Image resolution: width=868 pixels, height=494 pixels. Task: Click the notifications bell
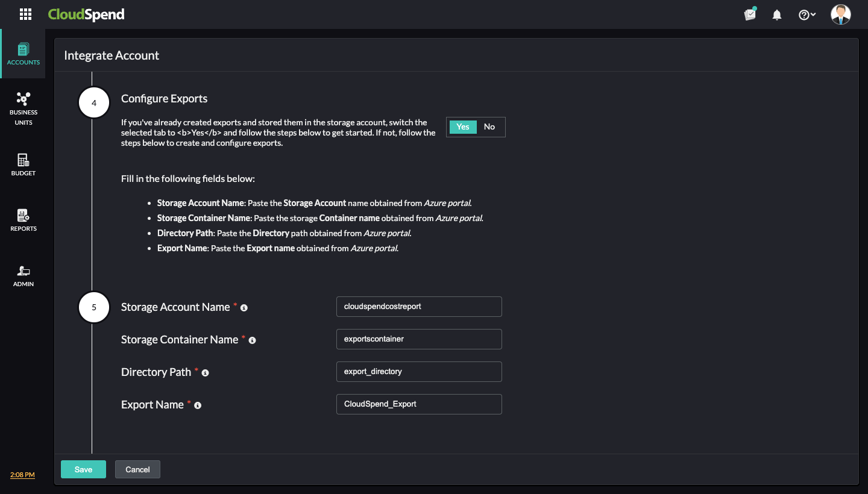click(x=777, y=14)
